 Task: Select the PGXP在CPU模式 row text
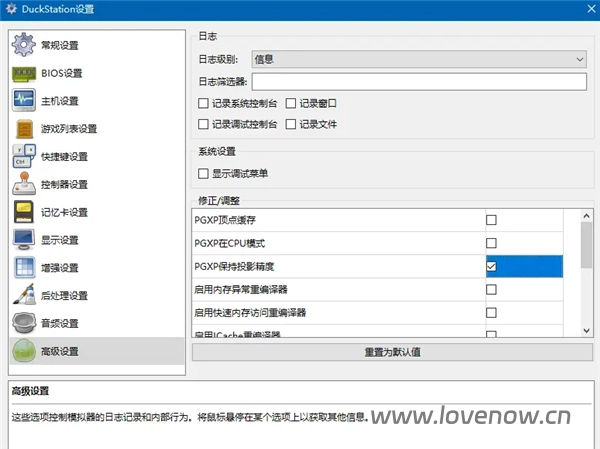[230, 243]
